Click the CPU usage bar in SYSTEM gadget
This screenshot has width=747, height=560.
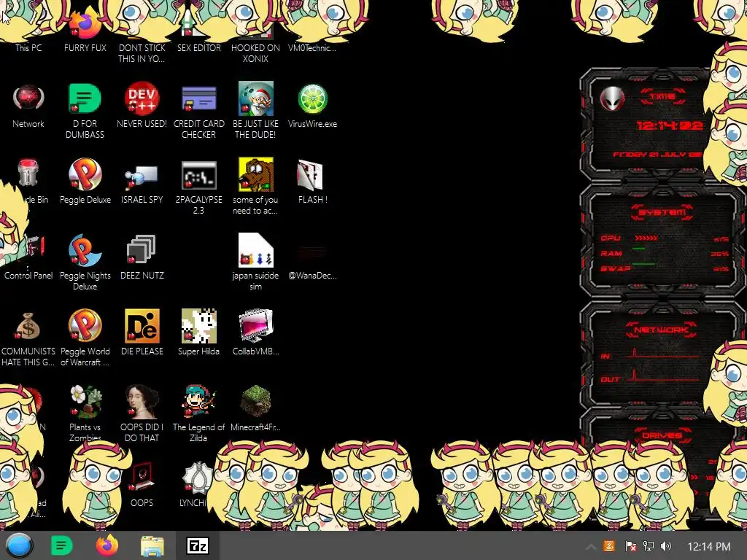click(646, 238)
